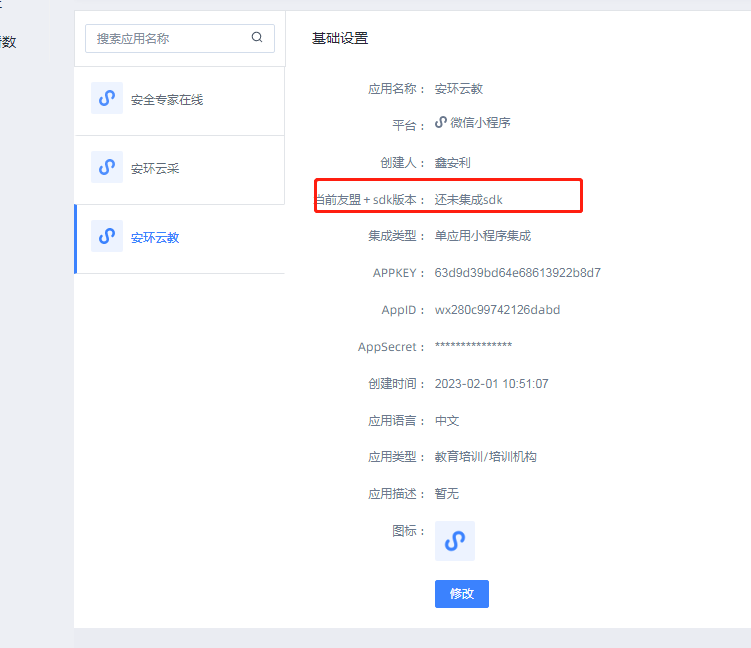
Task: Click the creator name 鑫安利
Action: pos(452,162)
